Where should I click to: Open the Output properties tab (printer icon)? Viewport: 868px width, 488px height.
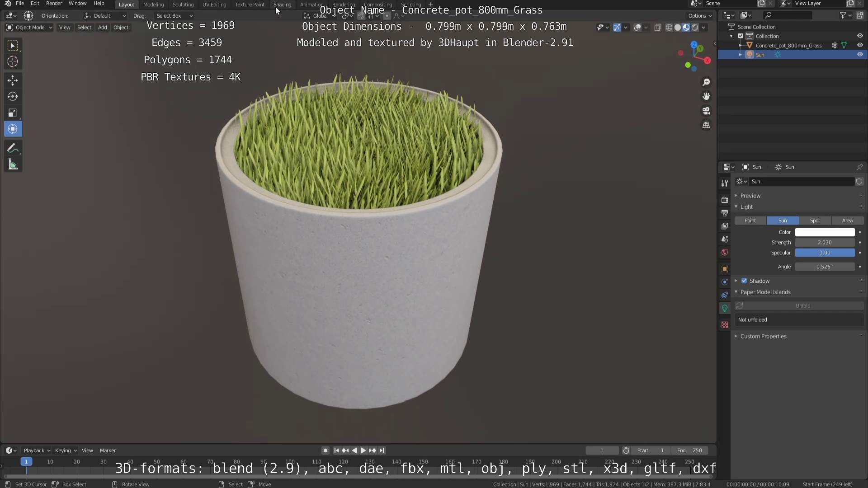[x=725, y=213]
